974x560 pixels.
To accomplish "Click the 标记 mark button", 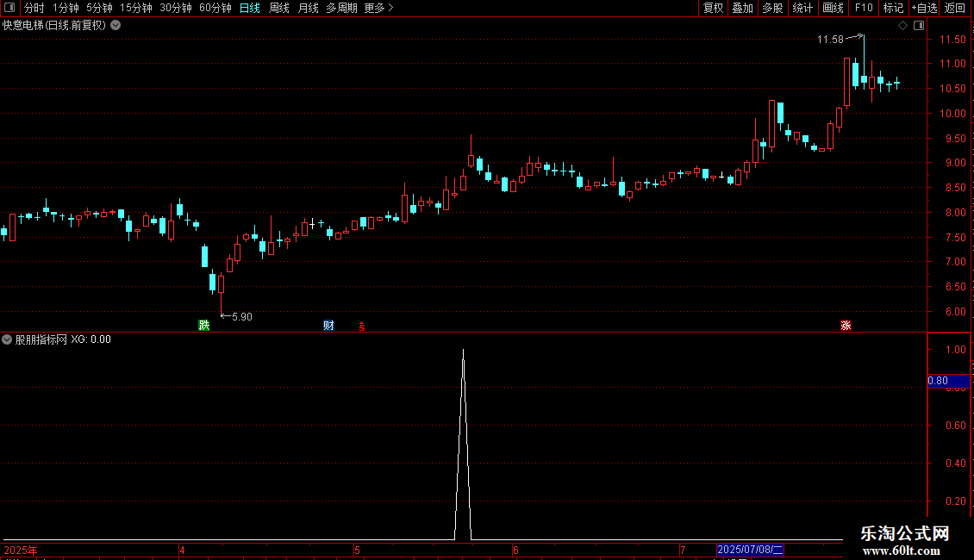I will 893,8.
